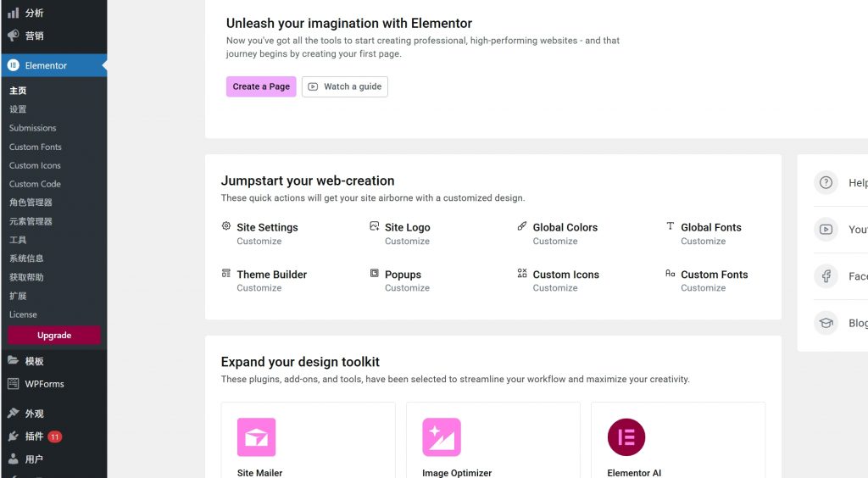Click the Expand your design toolkit heading

(300, 362)
